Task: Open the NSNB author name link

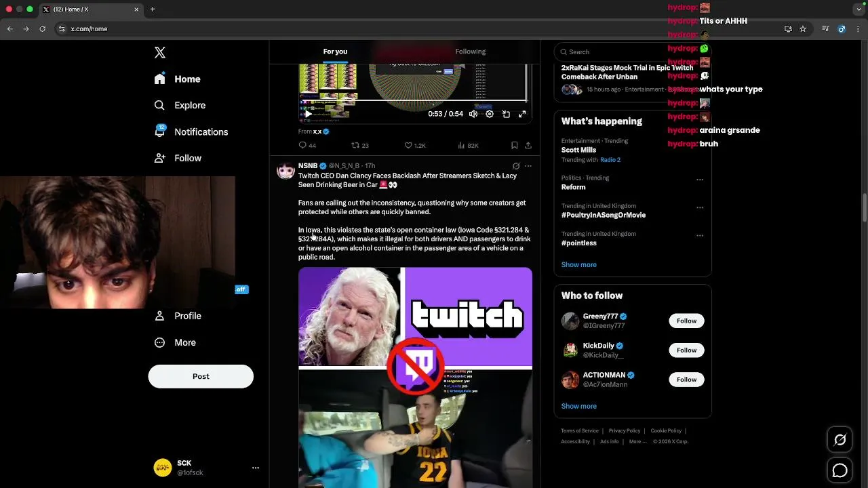Action: pyautogui.click(x=308, y=166)
